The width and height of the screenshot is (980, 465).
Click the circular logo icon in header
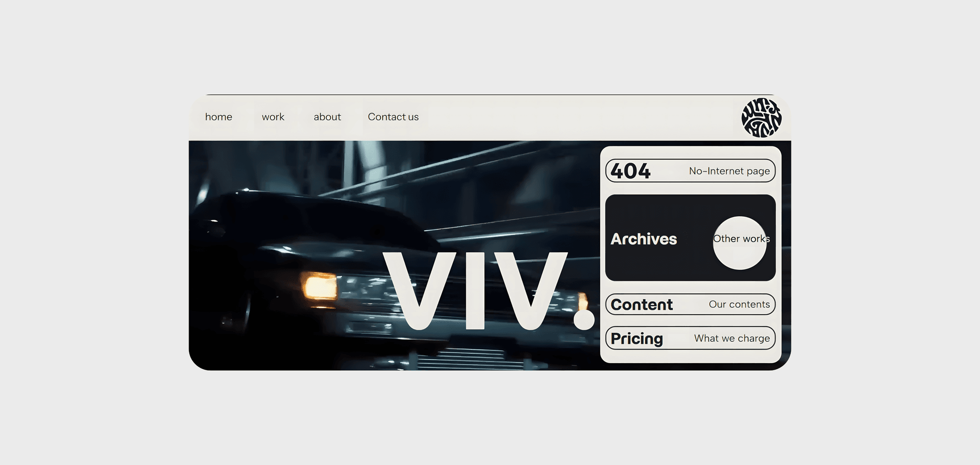pos(761,118)
